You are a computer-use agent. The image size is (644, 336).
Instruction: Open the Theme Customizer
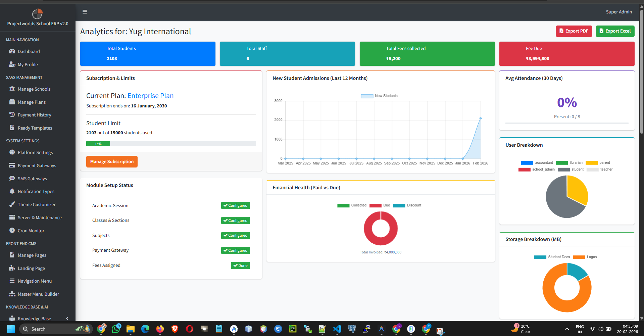37,204
